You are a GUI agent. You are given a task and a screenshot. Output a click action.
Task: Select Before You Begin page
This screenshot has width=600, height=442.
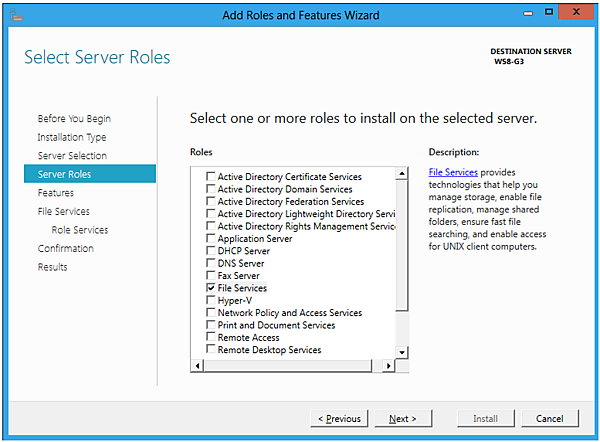[74, 119]
